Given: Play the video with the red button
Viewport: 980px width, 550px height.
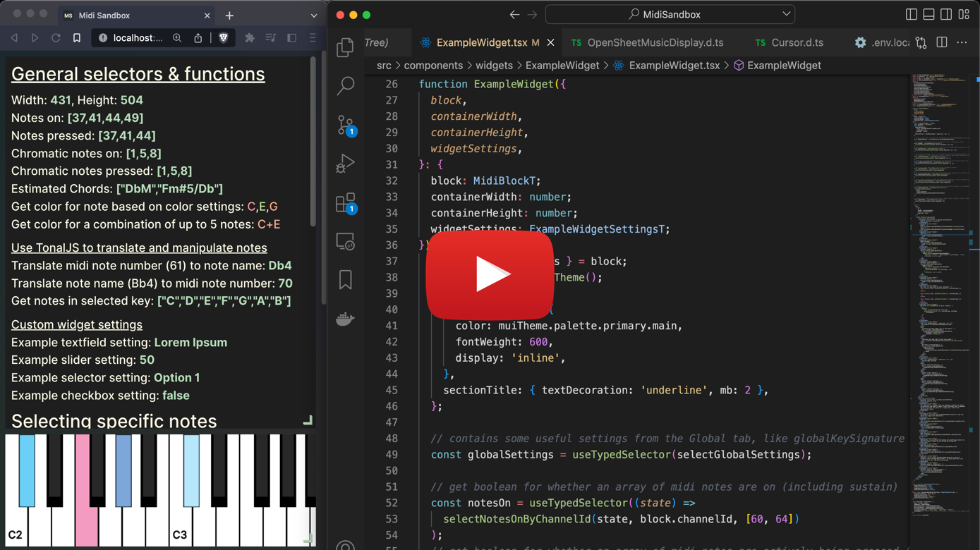Looking at the screenshot, I should pyautogui.click(x=490, y=274).
